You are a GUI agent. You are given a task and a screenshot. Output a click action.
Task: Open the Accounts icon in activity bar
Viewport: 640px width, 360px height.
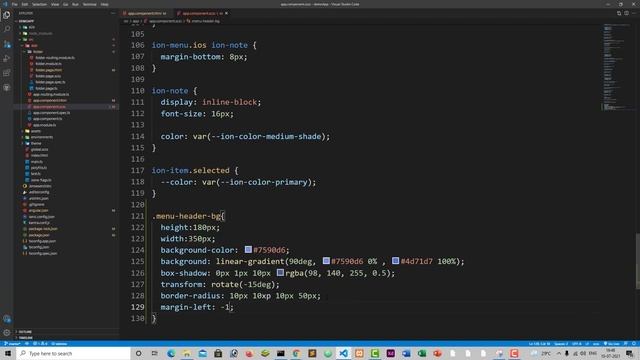(x=7, y=319)
